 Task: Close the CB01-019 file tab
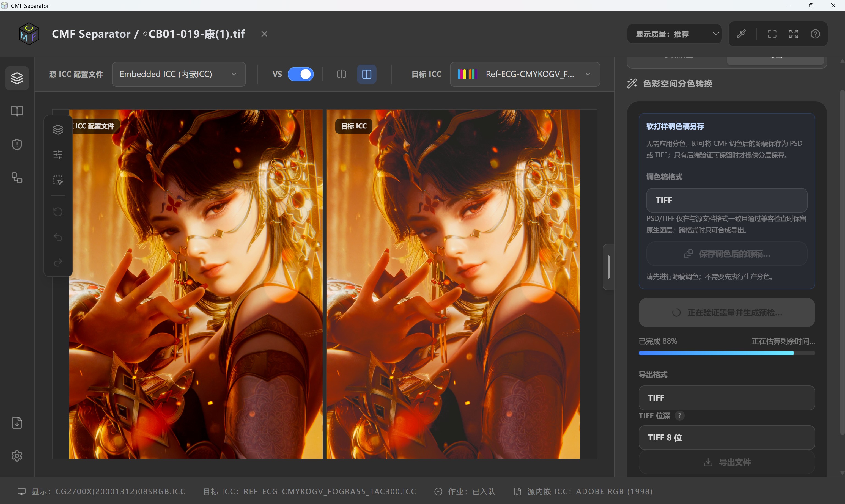[x=264, y=34]
